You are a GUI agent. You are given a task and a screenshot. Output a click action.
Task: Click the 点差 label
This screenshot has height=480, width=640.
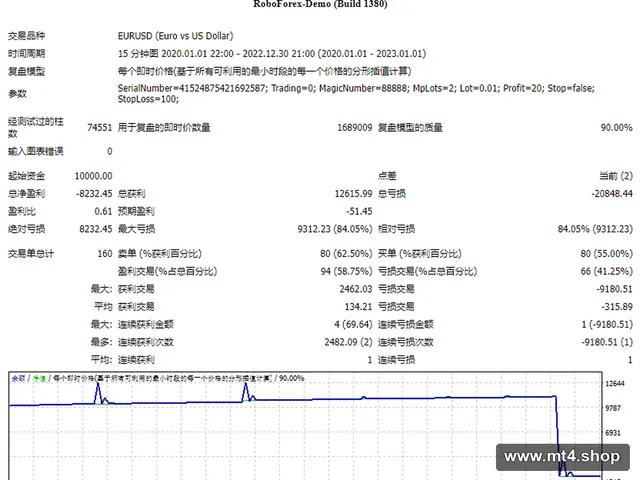click(x=387, y=176)
